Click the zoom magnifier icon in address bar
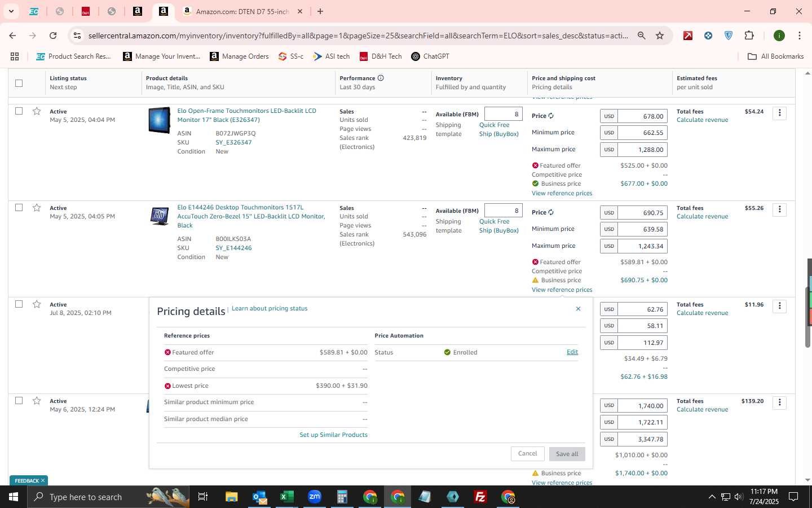 click(641, 36)
